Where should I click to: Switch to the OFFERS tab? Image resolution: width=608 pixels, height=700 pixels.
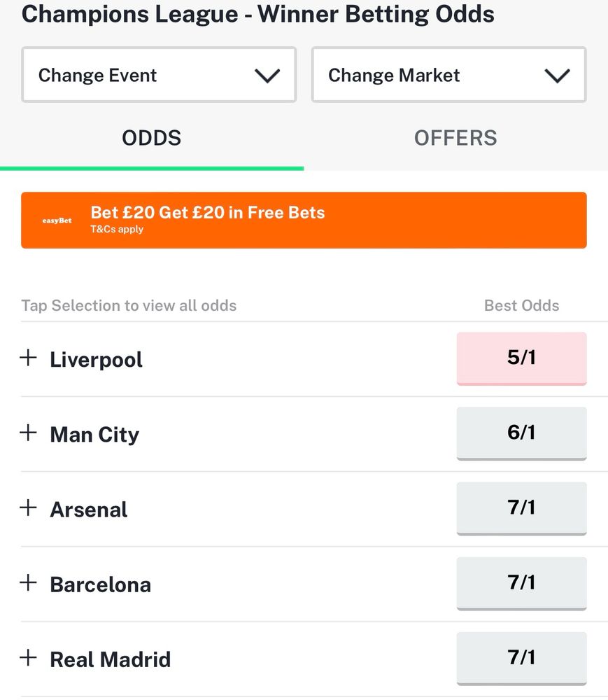coord(456,139)
